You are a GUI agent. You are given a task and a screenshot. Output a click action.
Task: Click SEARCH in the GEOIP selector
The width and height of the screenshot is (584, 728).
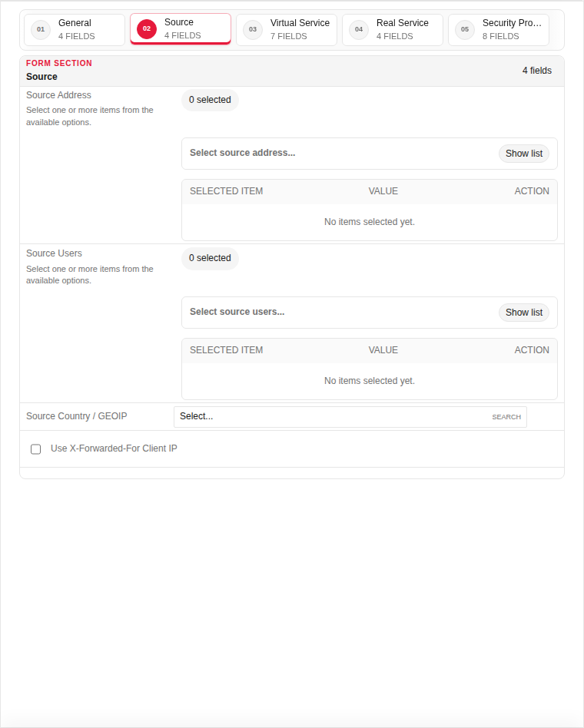pos(506,417)
